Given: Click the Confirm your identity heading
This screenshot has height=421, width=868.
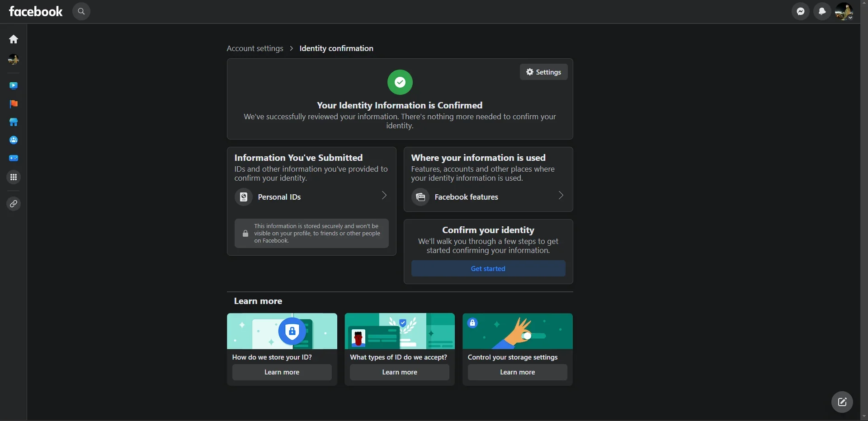Looking at the screenshot, I should (x=488, y=230).
